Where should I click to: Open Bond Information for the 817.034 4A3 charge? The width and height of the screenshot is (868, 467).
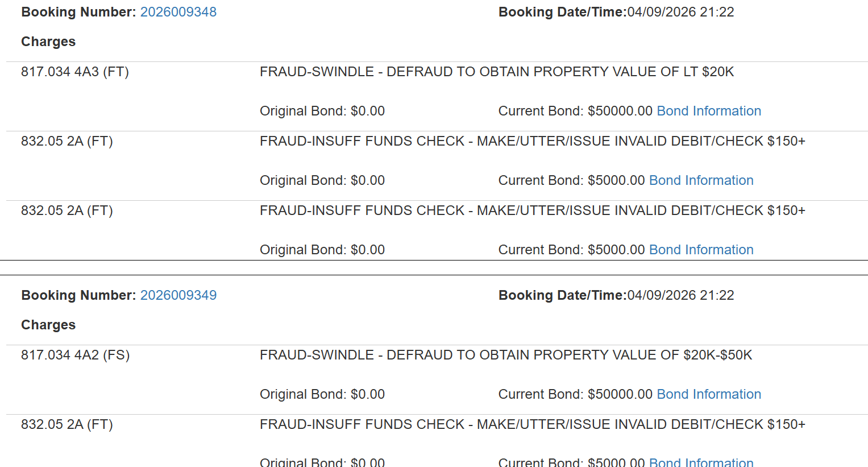point(708,111)
